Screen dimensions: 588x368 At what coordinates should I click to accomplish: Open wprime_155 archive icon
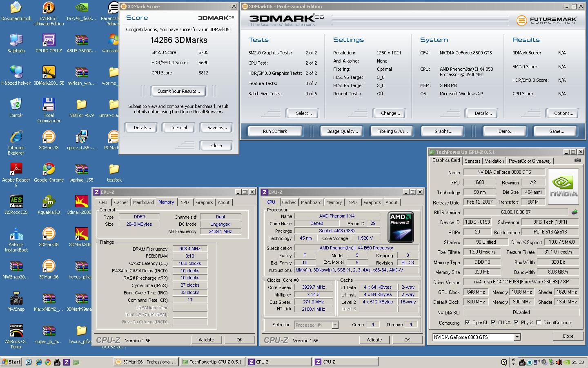point(81,172)
